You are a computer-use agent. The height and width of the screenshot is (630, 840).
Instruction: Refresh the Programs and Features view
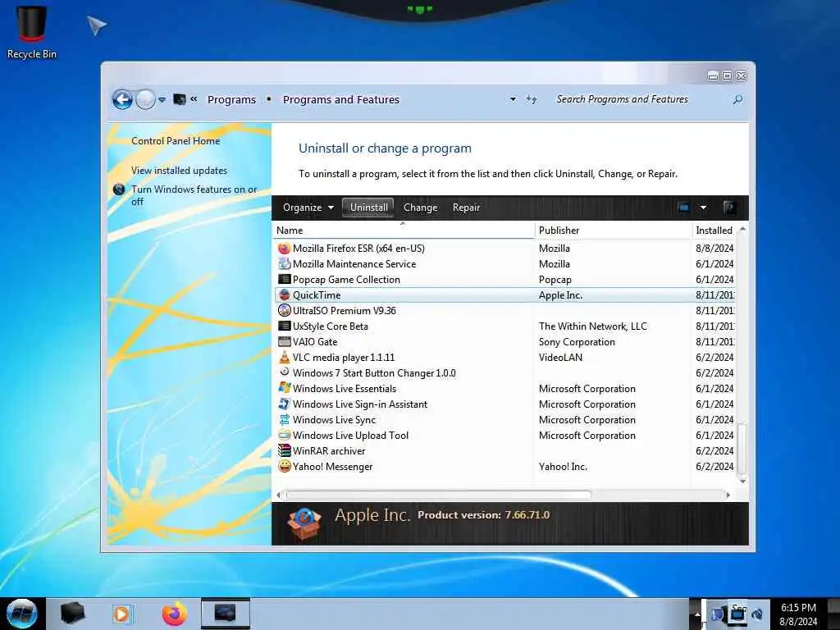[x=531, y=99]
